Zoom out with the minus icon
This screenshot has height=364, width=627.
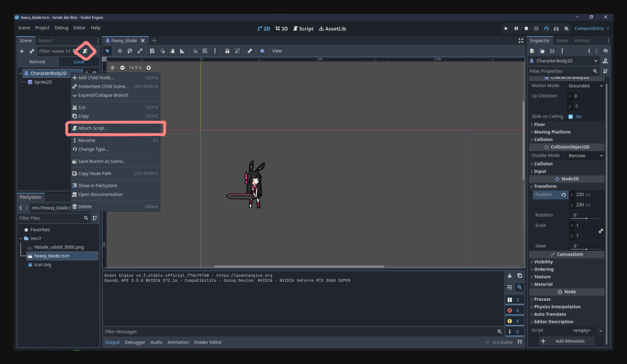coord(122,68)
